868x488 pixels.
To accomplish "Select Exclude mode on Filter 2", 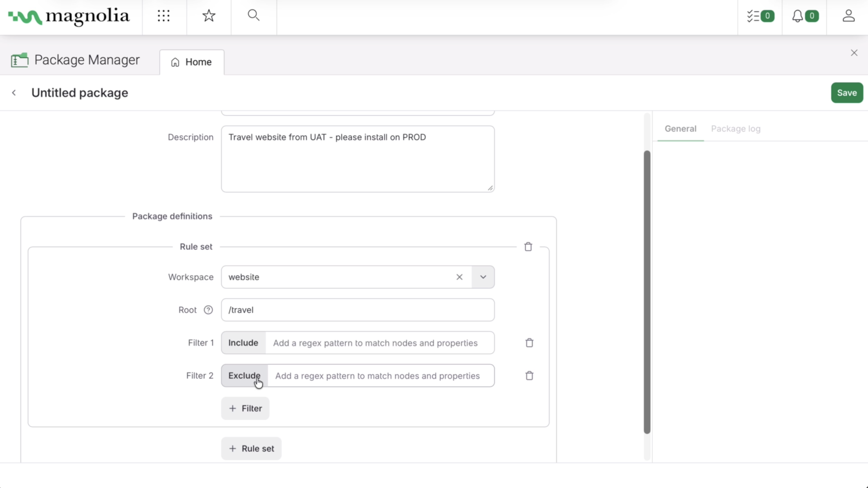I will [244, 376].
